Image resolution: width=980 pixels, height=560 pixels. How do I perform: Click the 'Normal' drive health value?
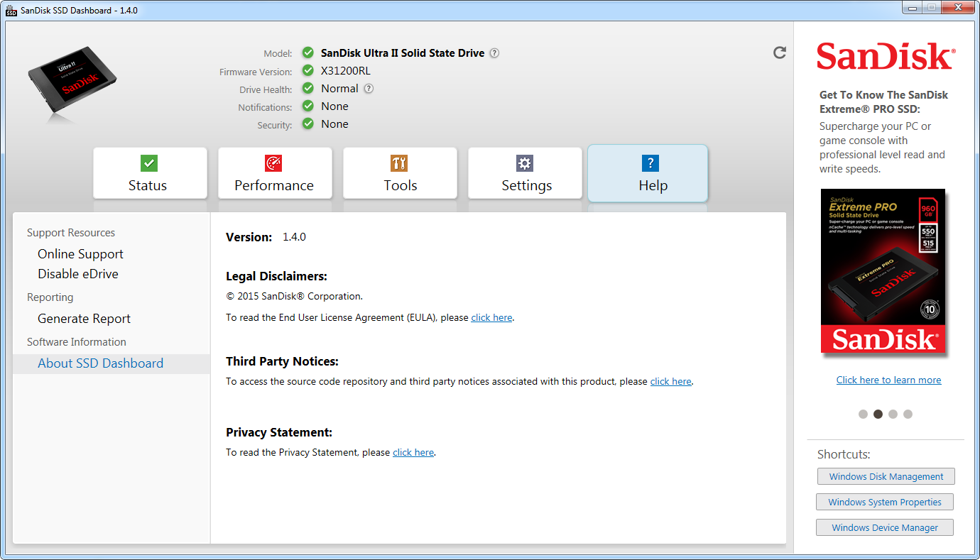point(339,89)
